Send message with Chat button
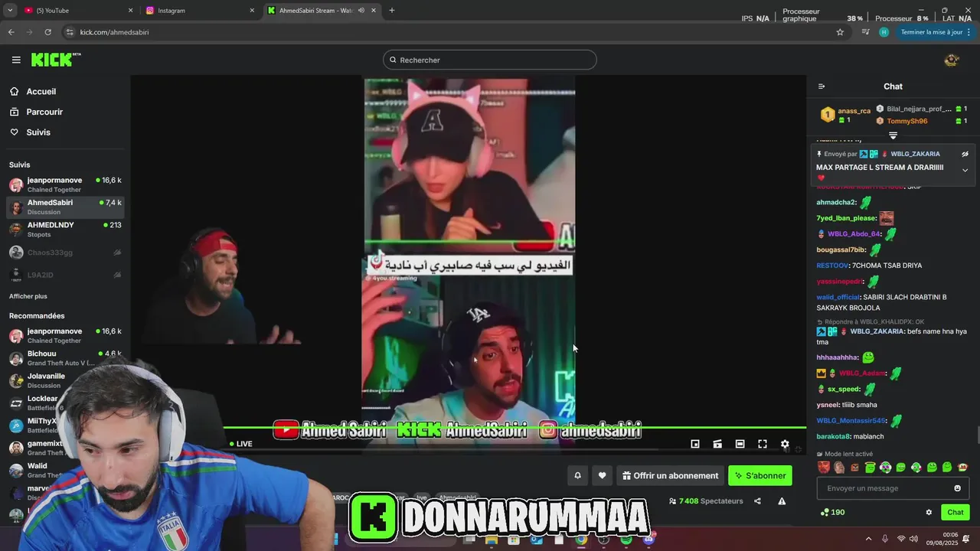The width and height of the screenshot is (980, 551). point(955,512)
